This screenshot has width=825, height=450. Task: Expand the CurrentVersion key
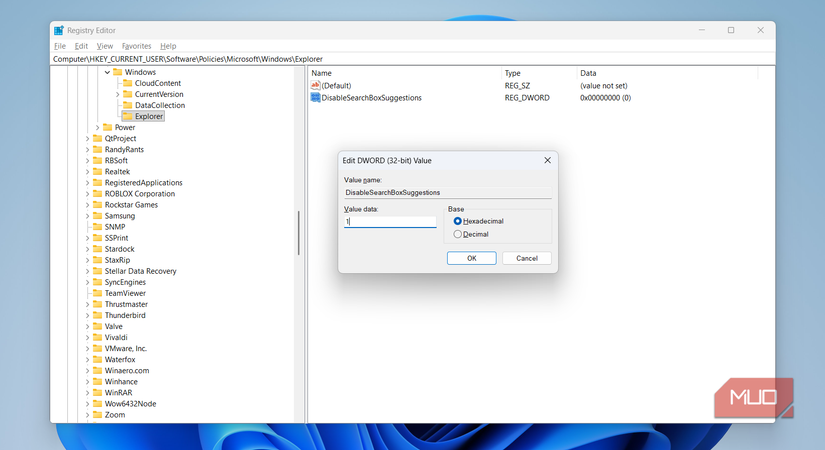[117, 94]
